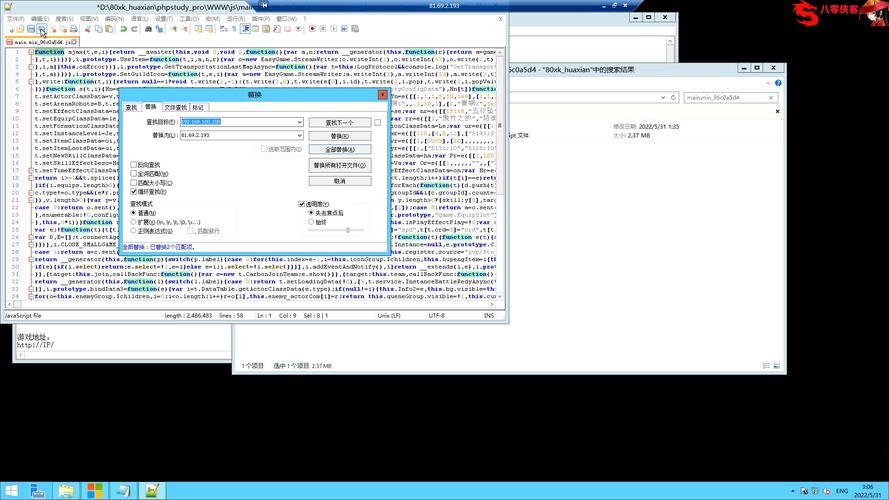The width and height of the screenshot is (889, 500).
Task: Collapse fold marker on code line 1
Action: tap(31, 52)
